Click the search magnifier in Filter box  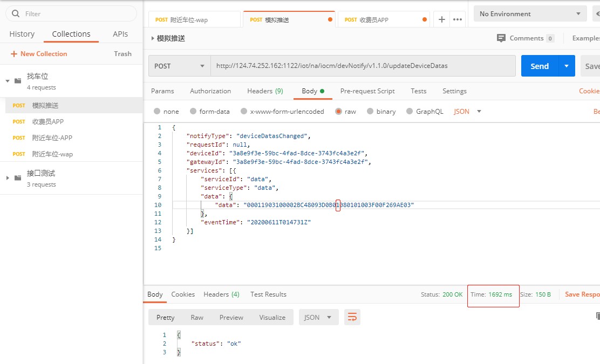15,13
